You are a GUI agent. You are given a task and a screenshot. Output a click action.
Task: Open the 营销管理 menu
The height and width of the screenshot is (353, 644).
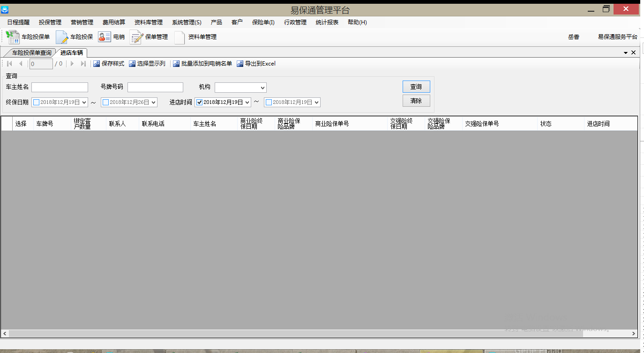pyautogui.click(x=82, y=22)
